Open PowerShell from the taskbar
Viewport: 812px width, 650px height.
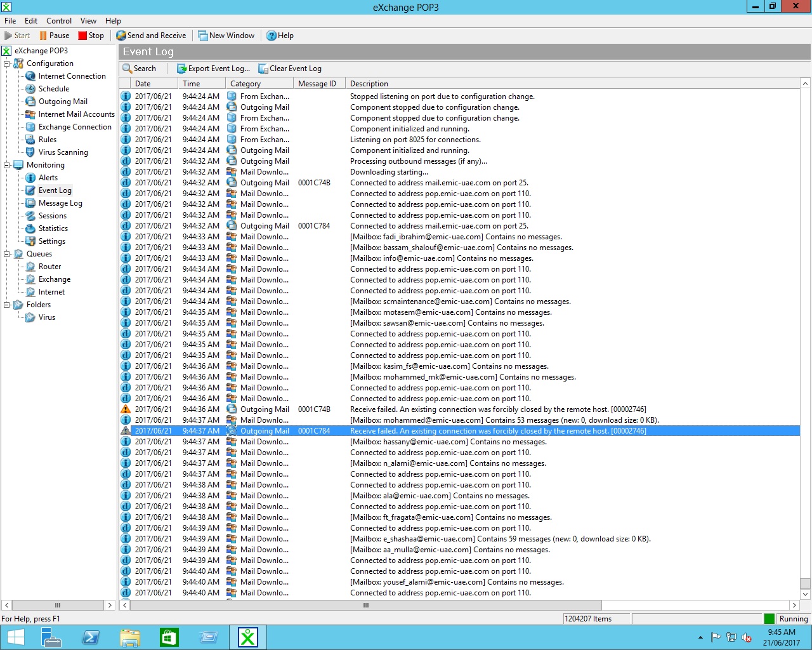click(91, 637)
